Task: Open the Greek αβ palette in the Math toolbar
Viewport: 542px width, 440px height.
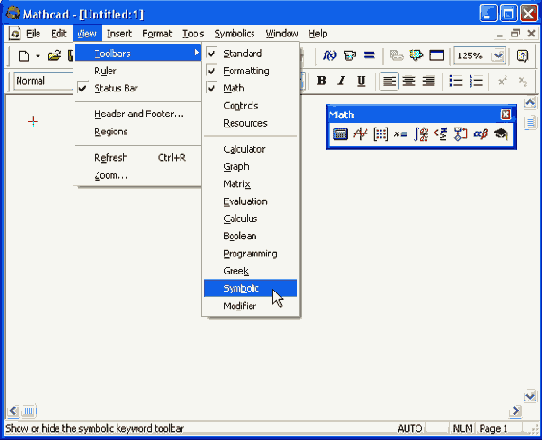Action: pyautogui.click(x=480, y=134)
